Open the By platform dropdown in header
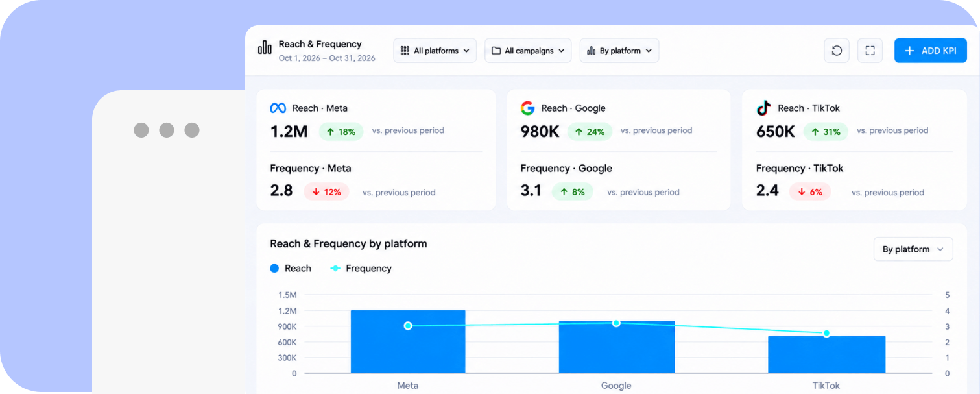Screen dimensions: 980x394 [619, 51]
